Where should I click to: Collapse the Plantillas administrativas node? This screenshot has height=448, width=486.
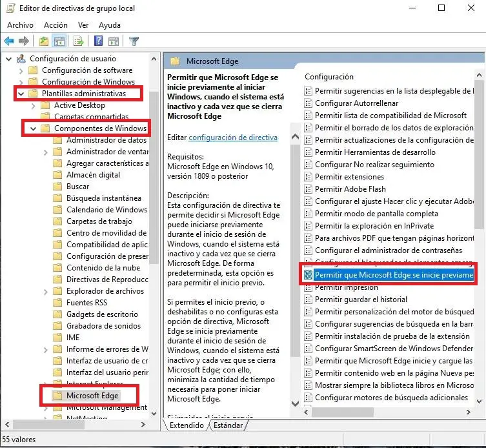coord(21,94)
